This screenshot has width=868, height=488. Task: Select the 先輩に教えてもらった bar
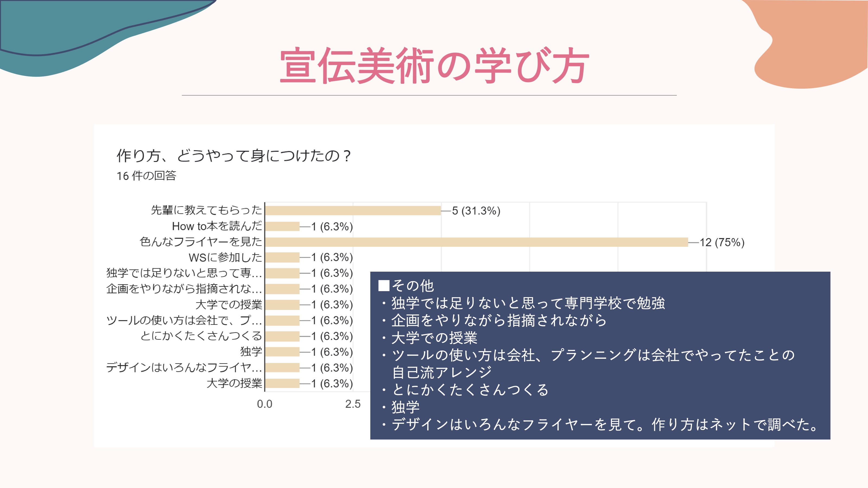pos(353,210)
